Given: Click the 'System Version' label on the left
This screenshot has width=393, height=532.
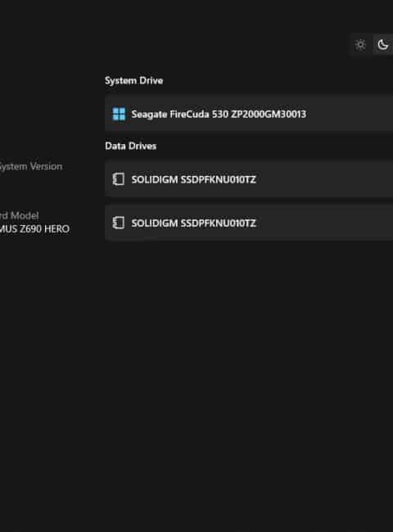Looking at the screenshot, I should (31, 167).
